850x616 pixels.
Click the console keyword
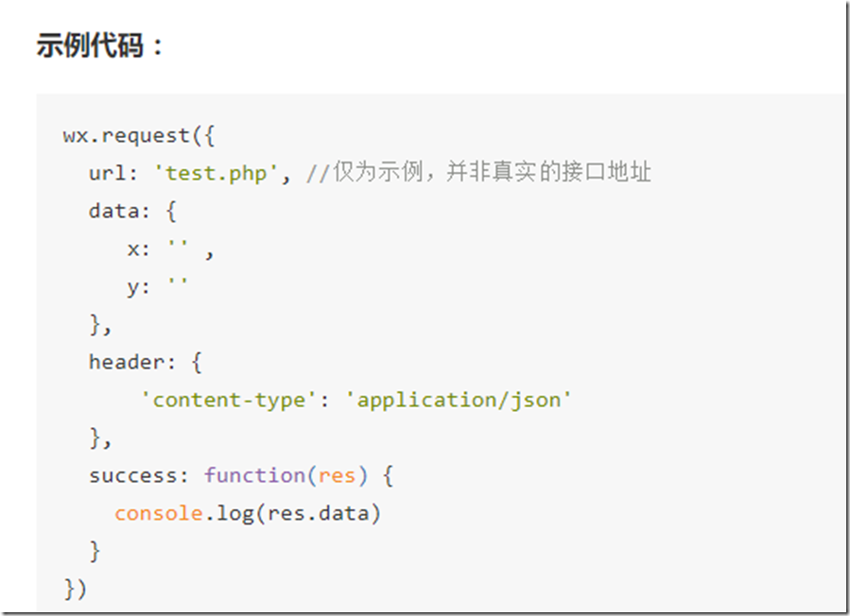(159, 513)
